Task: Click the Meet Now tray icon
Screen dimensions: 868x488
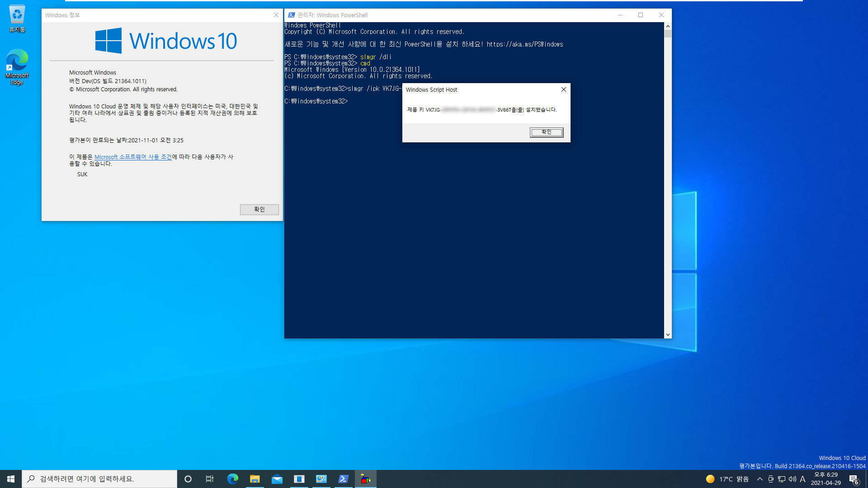Action: pos(771,479)
